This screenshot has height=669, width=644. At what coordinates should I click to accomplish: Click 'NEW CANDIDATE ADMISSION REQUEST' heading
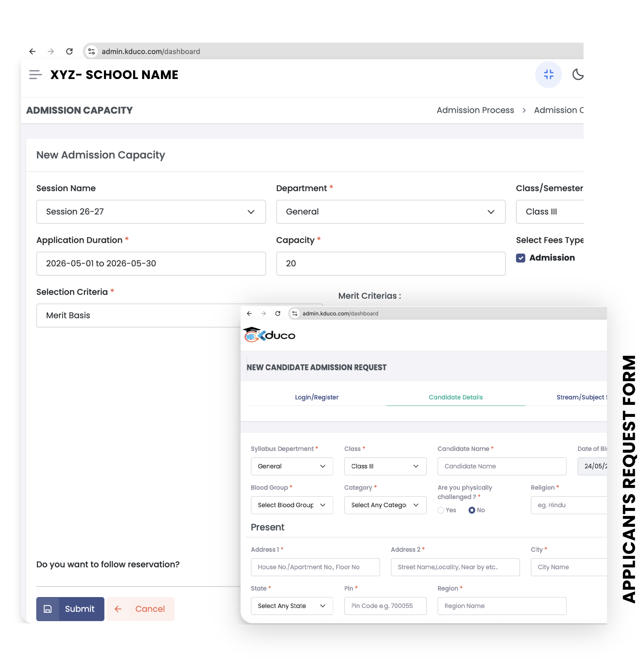(x=316, y=367)
